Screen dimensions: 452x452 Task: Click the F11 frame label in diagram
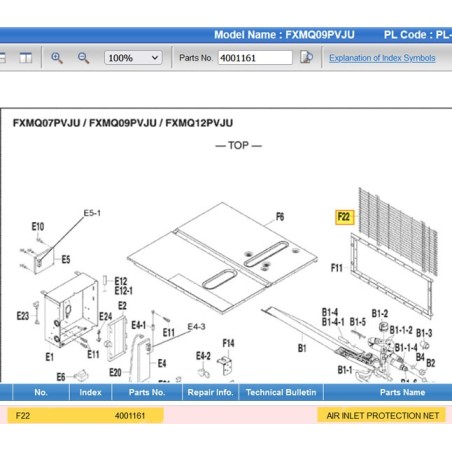pos(337,268)
